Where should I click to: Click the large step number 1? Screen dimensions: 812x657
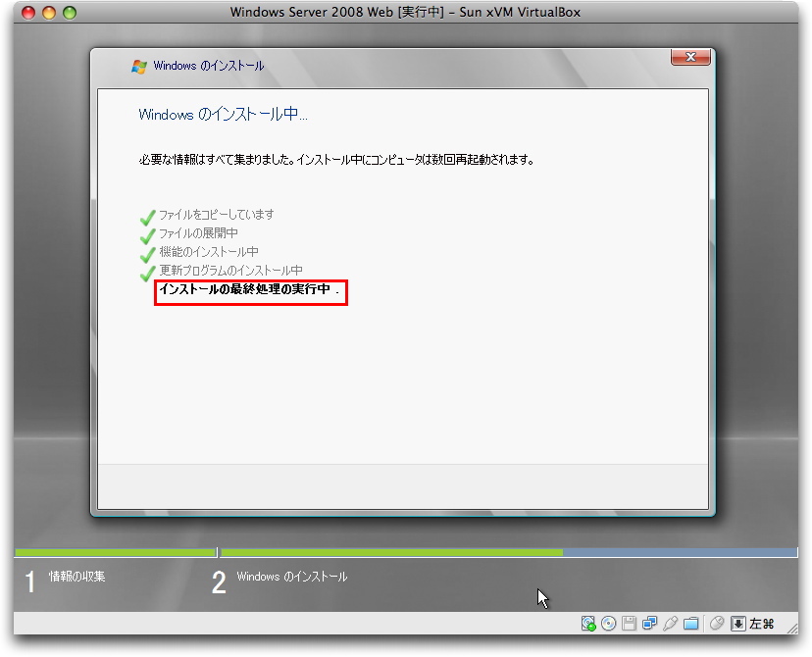pyautogui.click(x=30, y=581)
